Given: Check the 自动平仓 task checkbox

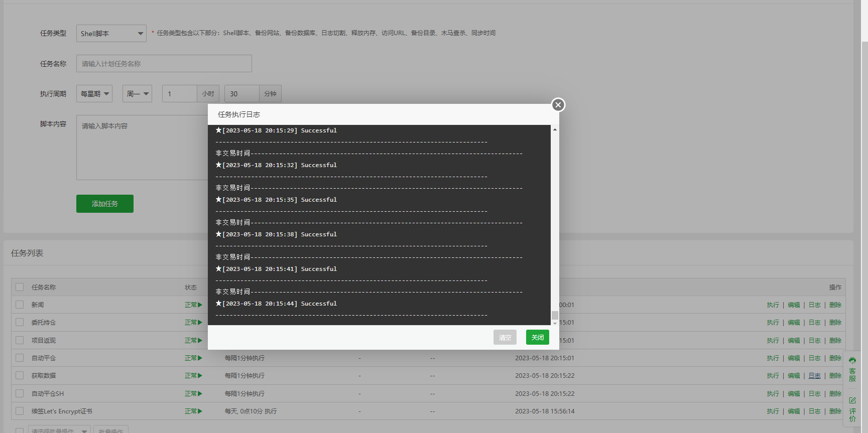Looking at the screenshot, I should coord(20,358).
